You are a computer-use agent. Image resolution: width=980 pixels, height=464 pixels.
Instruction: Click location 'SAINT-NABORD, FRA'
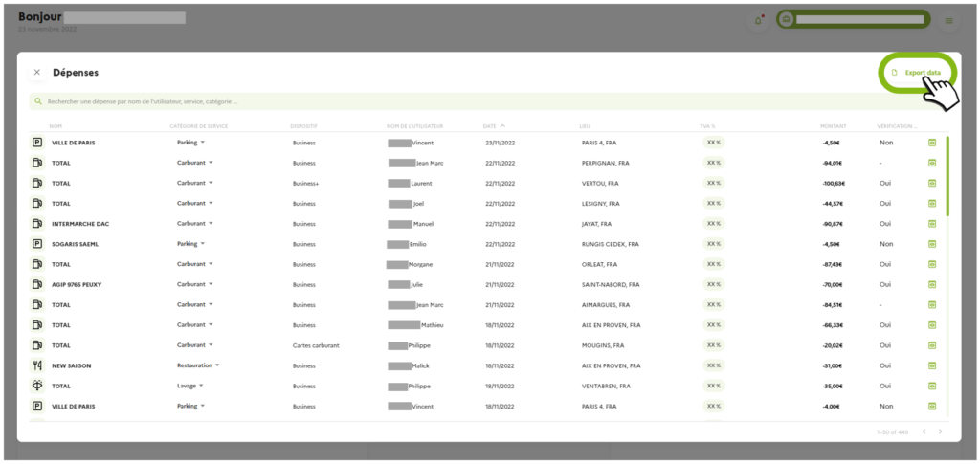[611, 285]
